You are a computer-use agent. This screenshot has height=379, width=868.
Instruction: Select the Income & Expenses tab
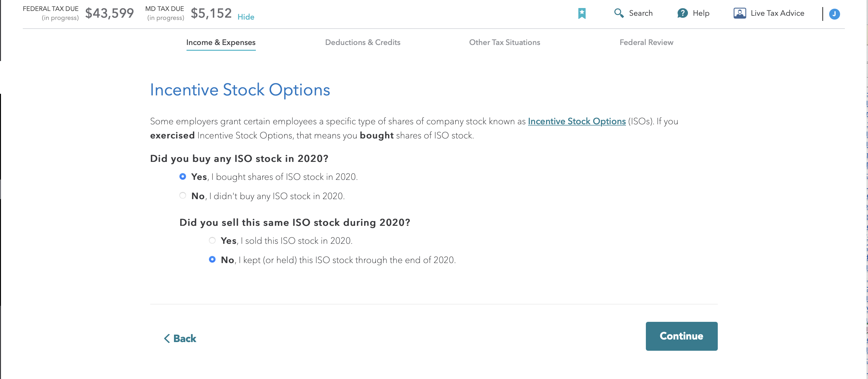point(221,42)
